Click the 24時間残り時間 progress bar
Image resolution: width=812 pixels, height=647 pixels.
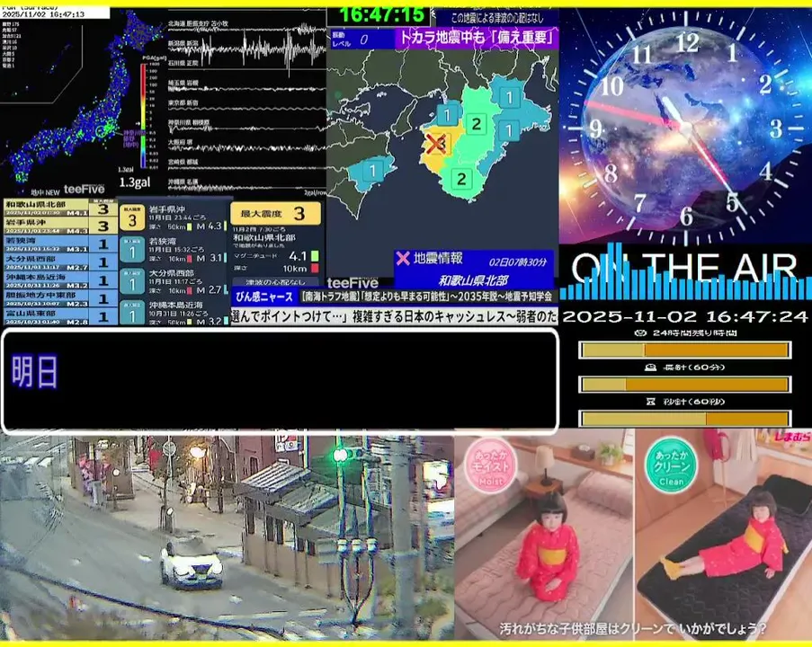(684, 350)
